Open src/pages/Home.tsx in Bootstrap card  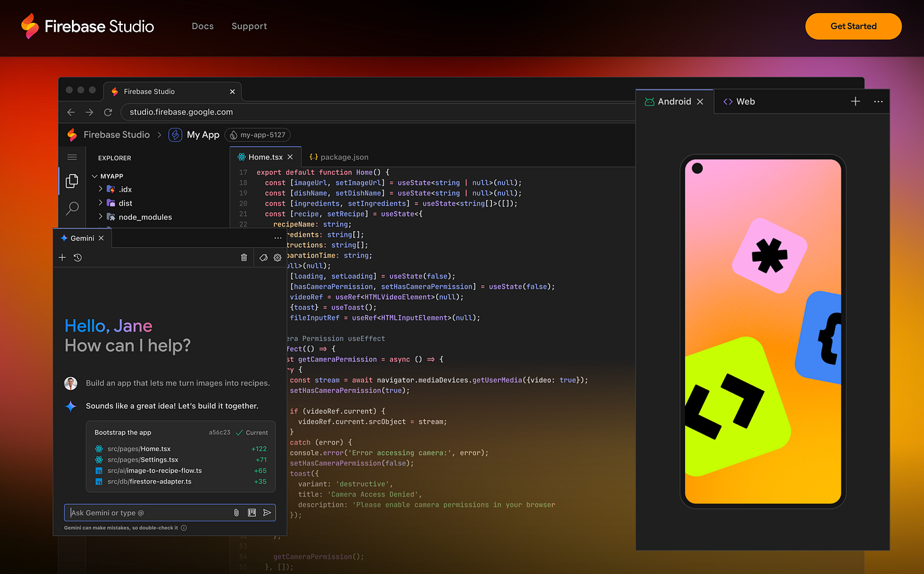[139, 449]
